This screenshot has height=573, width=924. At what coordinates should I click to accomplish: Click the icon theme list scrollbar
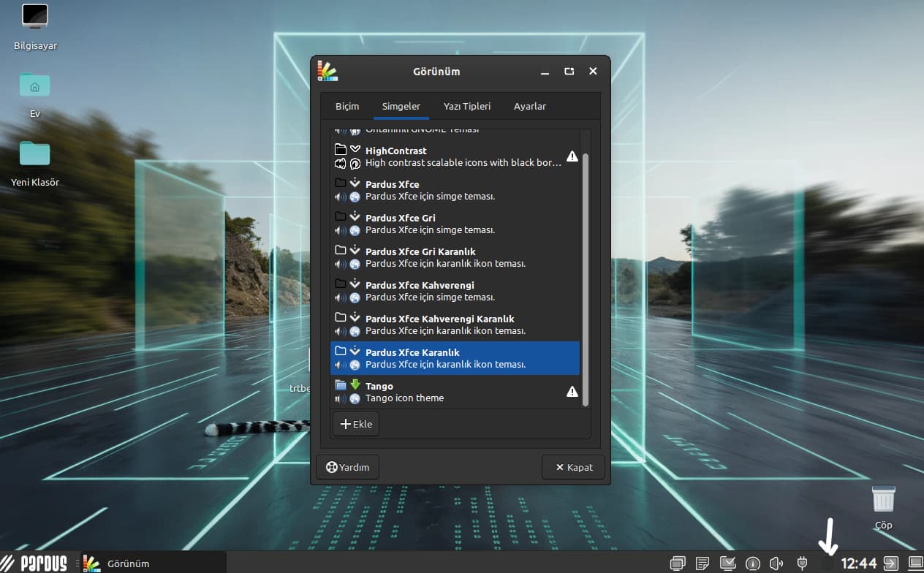(x=585, y=278)
